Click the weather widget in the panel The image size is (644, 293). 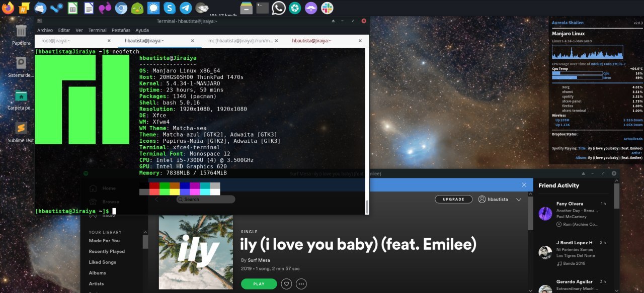click(x=202, y=8)
